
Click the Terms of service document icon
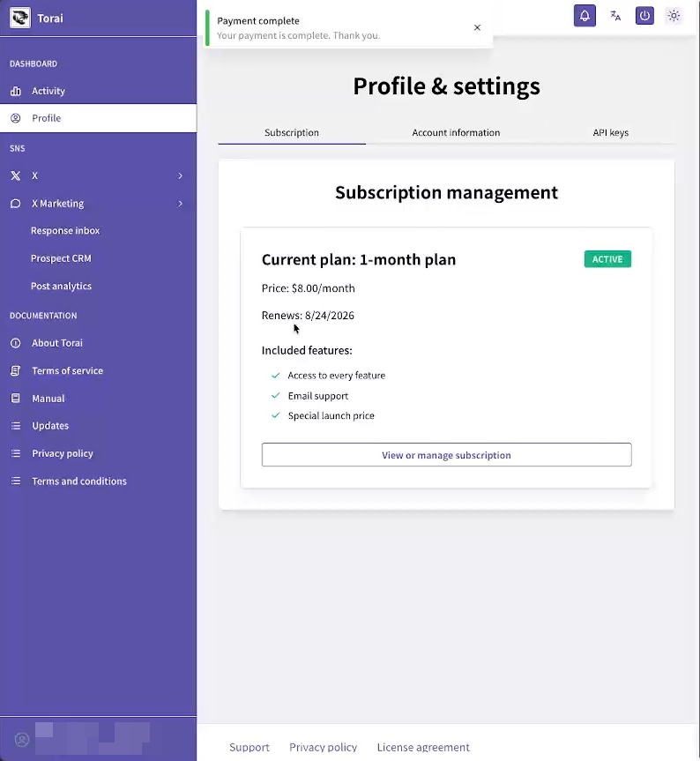coord(16,370)
